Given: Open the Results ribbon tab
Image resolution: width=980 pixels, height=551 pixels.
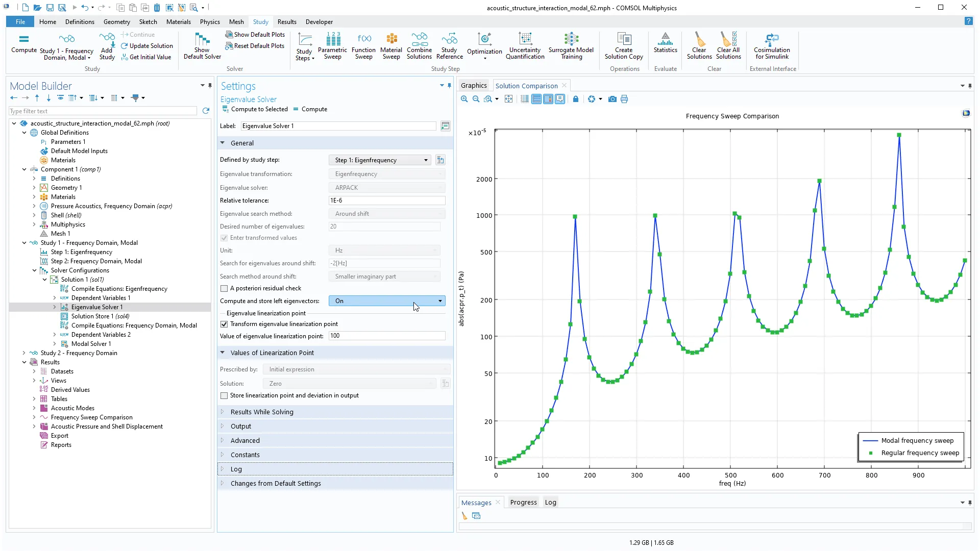Looking at the screenshot, I should (286, 22).
